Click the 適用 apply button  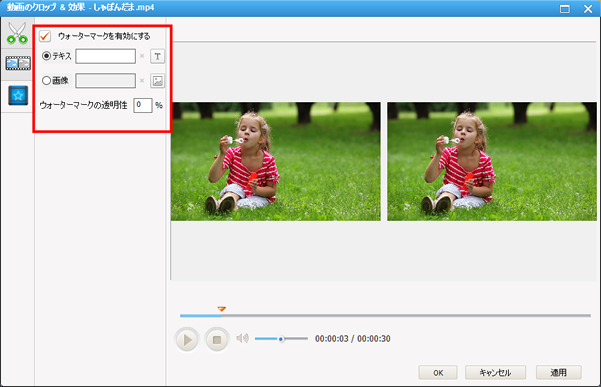pos(558,373)
